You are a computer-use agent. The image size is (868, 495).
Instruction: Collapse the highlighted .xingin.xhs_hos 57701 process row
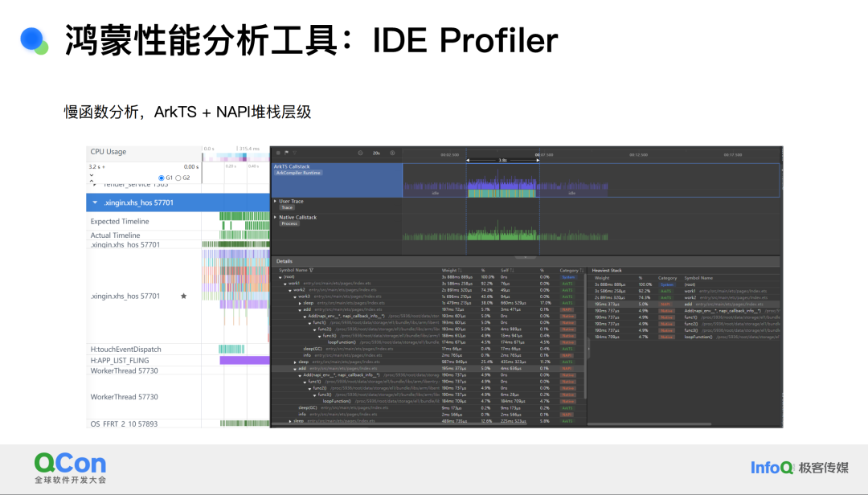click(x=95, y=202)
